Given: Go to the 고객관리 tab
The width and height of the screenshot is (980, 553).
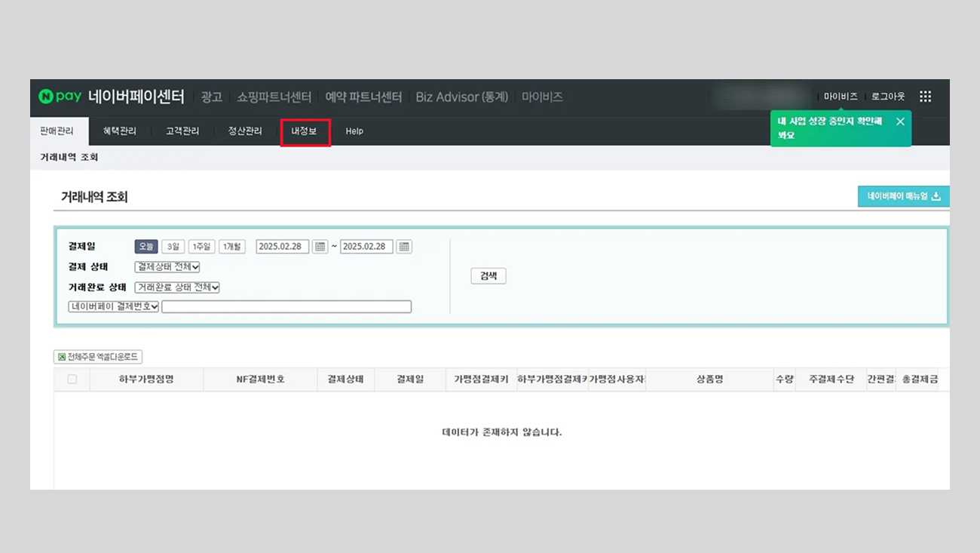Looking at the screenshot, I should 182,131.
